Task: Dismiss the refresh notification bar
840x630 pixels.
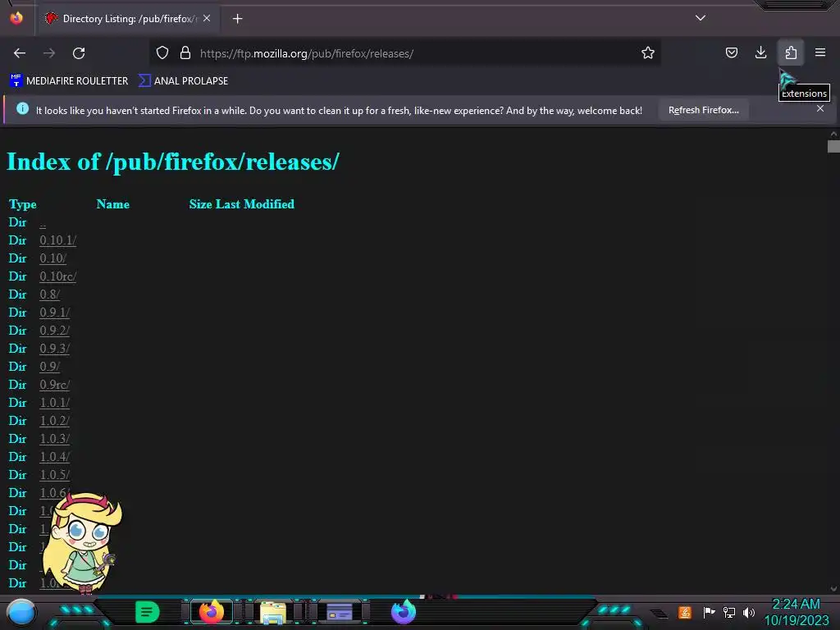Action: (x=820, y=109)
